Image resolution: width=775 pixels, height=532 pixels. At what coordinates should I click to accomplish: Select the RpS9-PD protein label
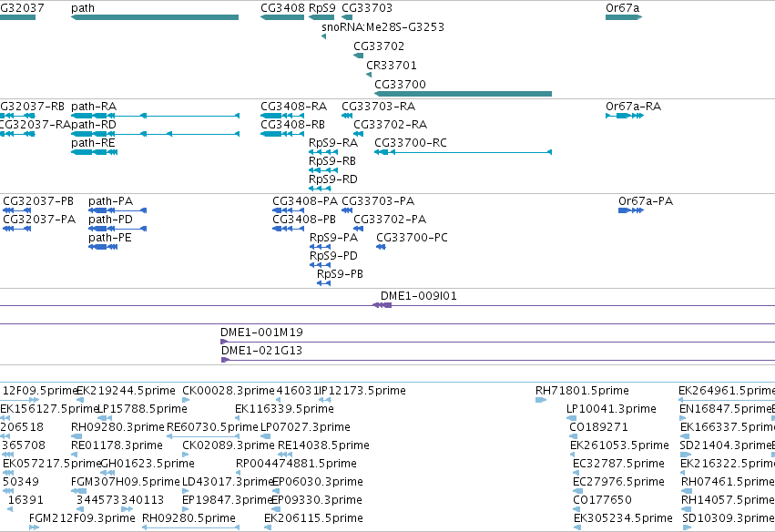[333, 256]
